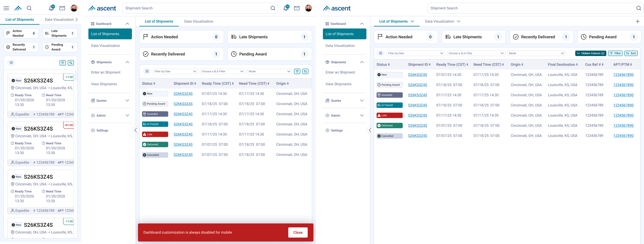644x244 pixels.
Task: Open the profile avatar in mobile view
Action: (x=74, y=8)
